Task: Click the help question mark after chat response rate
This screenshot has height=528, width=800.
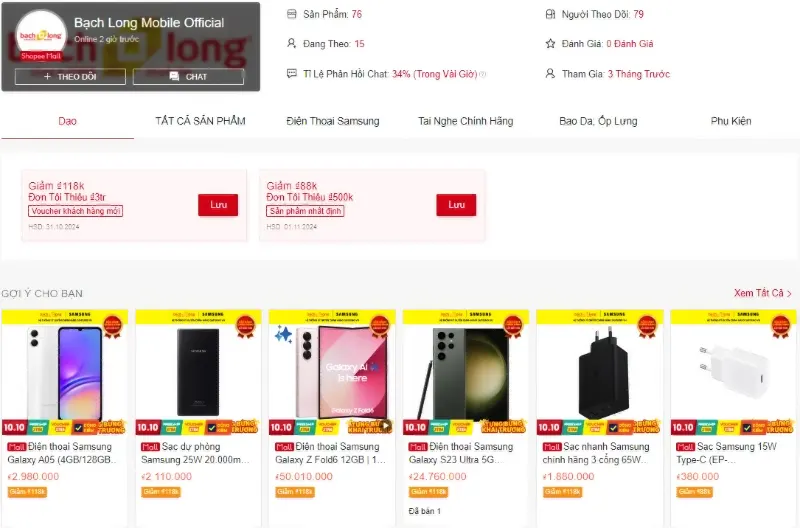Action: [483, 74]
